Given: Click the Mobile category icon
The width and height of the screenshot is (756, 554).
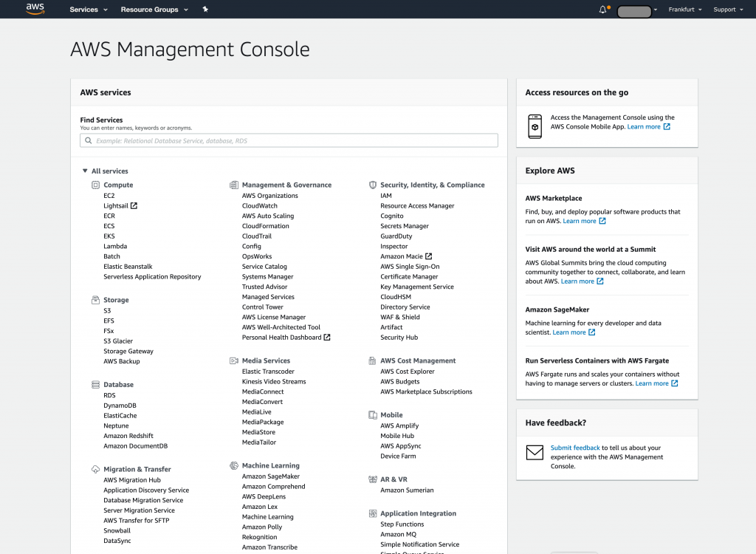Looking at the screenshot, I should coord(373,415).
